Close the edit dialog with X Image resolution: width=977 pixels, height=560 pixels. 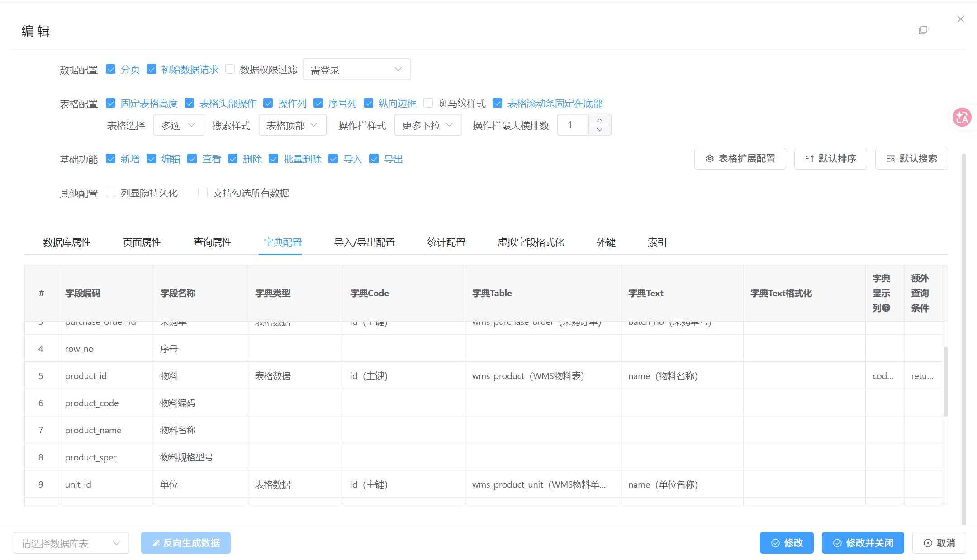pos(961,19)
